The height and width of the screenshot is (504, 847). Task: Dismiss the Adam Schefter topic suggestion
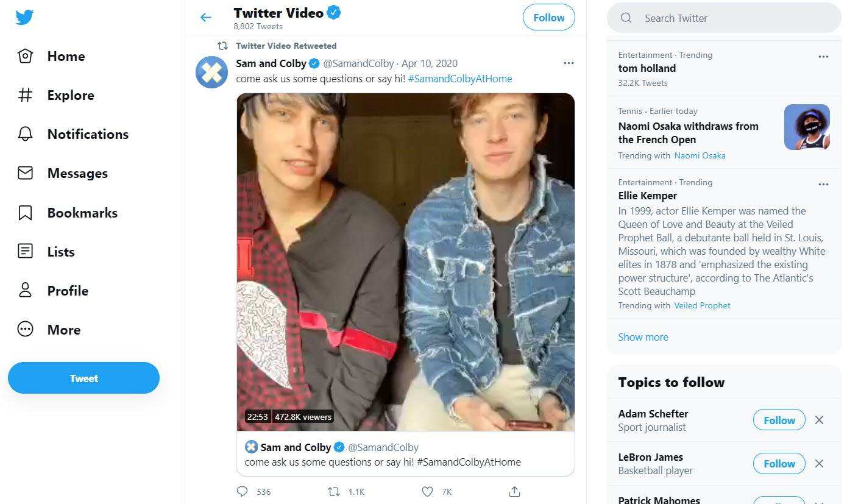pyautogui.click(x=819, y=420)
